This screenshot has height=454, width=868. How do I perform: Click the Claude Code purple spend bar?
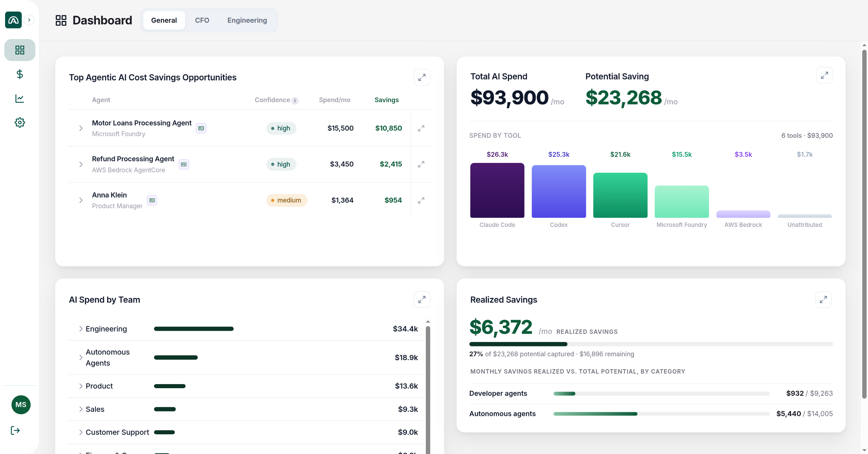(x=497, y=190)
